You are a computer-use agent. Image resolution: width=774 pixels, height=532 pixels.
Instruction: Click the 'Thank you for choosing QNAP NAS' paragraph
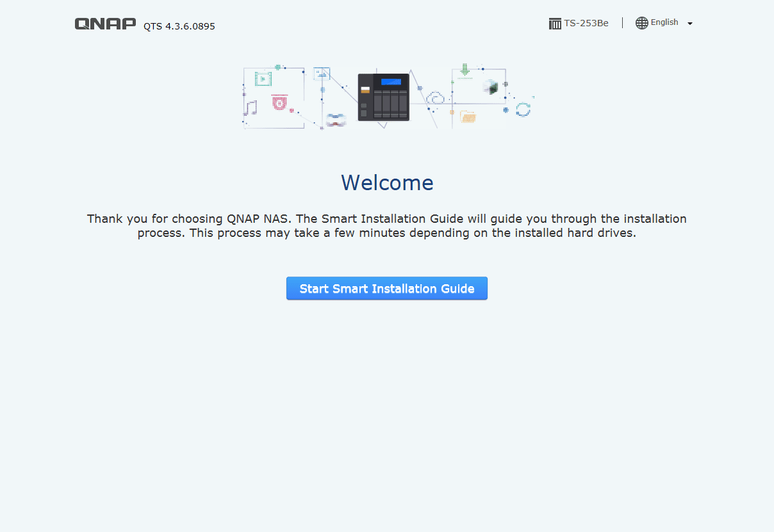(x=387, y=226)
